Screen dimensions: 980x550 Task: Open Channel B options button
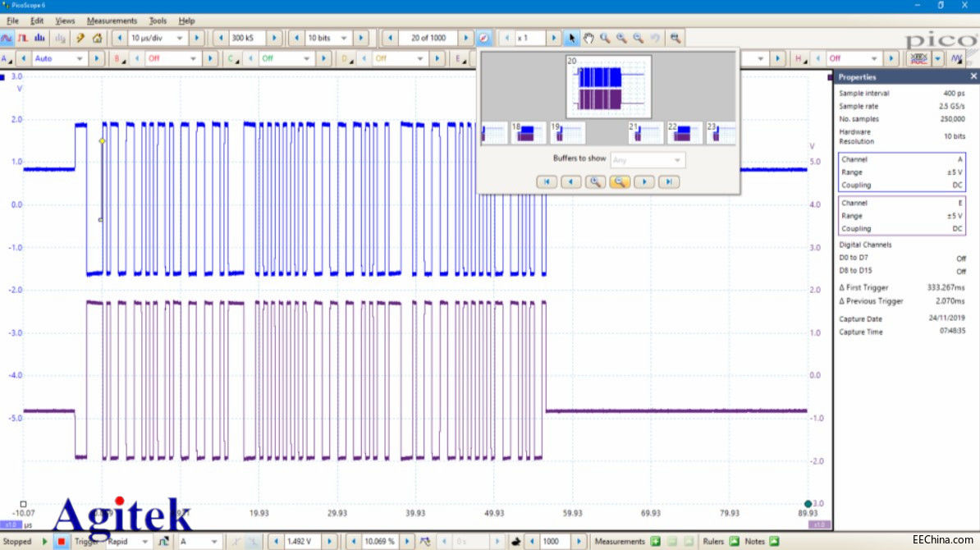click(118, 59)
